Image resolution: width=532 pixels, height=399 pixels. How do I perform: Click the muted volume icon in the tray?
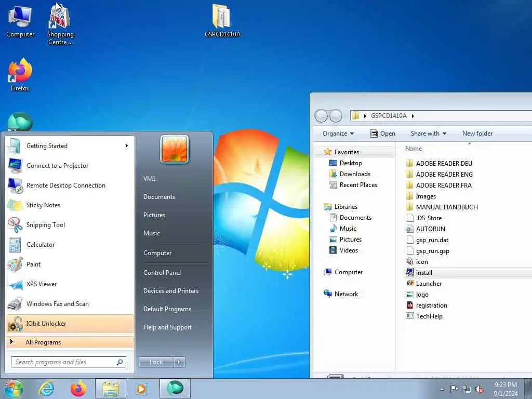pos(480,390)
